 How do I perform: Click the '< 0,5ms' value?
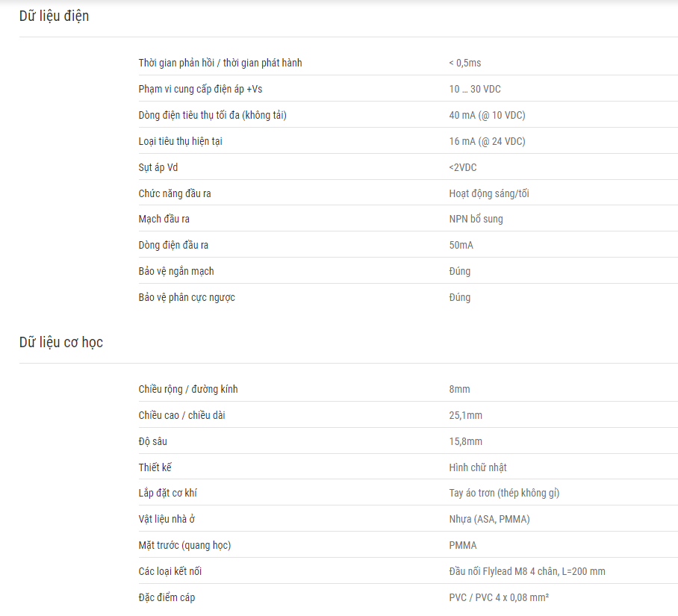465,63
